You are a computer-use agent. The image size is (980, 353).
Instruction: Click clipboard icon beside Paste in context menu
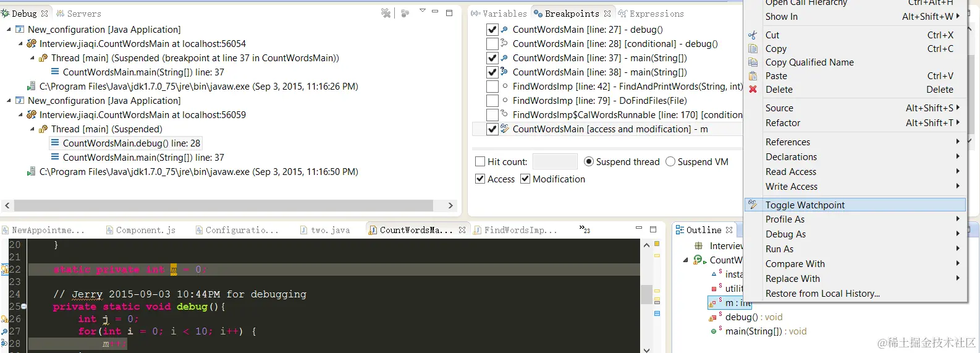click(753, 76)
